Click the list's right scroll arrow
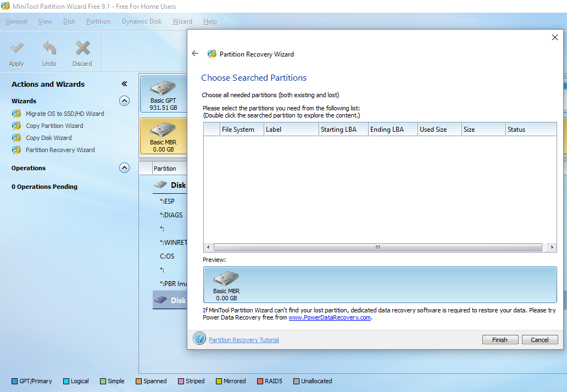Image resolution: width=567 pixels, height=392 pixels. (552, 248)
